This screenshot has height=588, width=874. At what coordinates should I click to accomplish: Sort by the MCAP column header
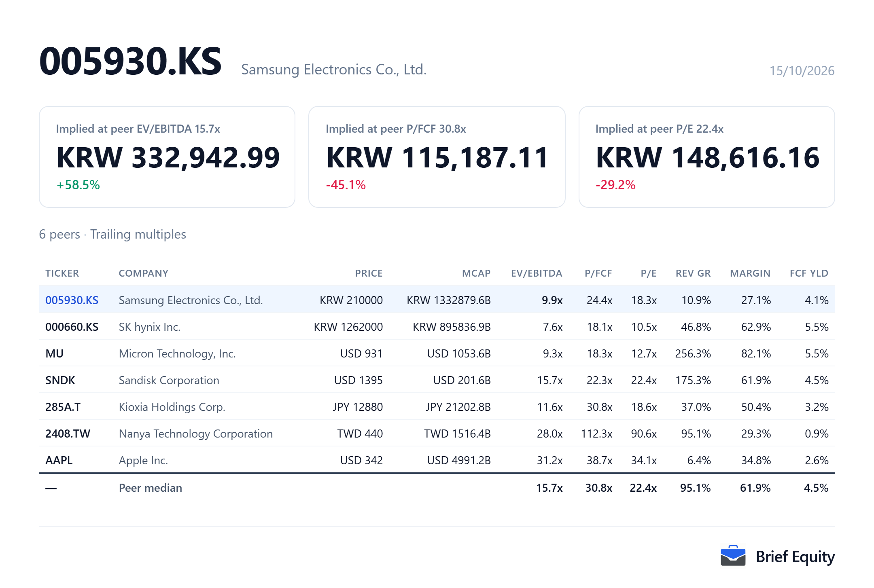[476, 273]
